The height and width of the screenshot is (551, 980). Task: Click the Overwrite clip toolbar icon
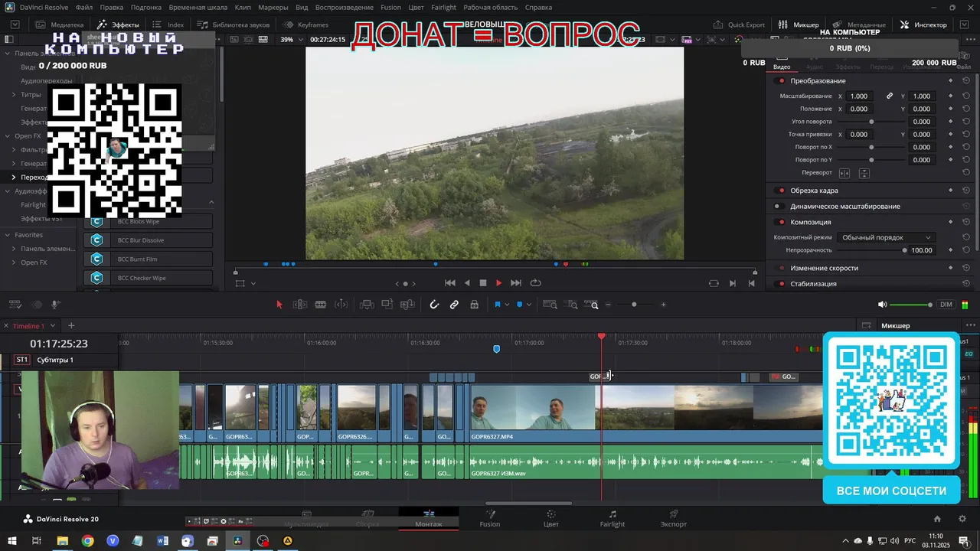pos(387,305)
